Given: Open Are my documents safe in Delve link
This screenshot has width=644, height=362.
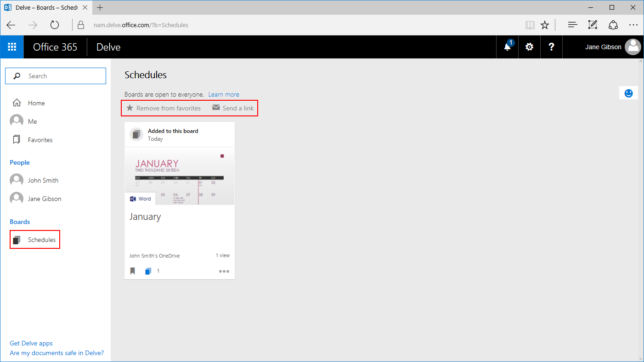Looking at the screenshot, I should [57, 353].
